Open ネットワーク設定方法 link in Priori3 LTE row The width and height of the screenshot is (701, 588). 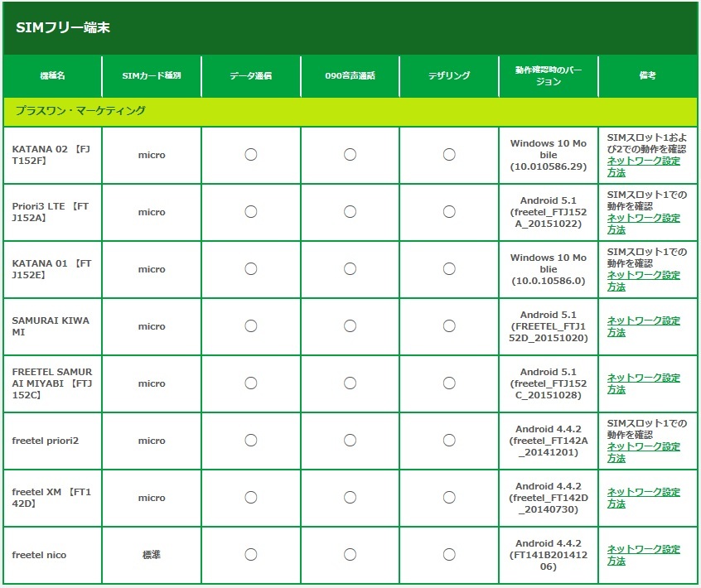point(643,224)
